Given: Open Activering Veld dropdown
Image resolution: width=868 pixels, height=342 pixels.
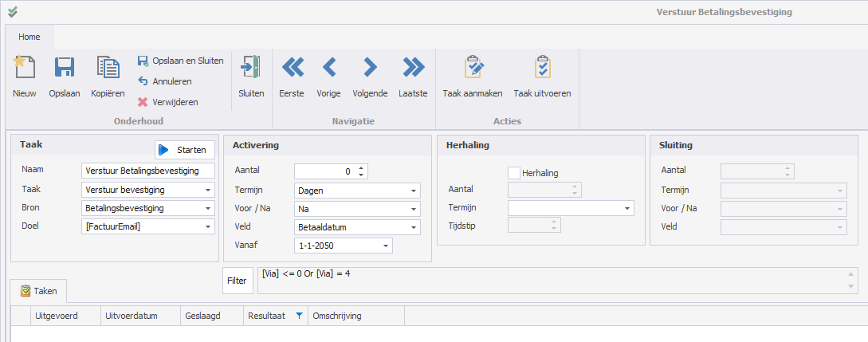Looking at the screenshot, I should coord(414,227).
